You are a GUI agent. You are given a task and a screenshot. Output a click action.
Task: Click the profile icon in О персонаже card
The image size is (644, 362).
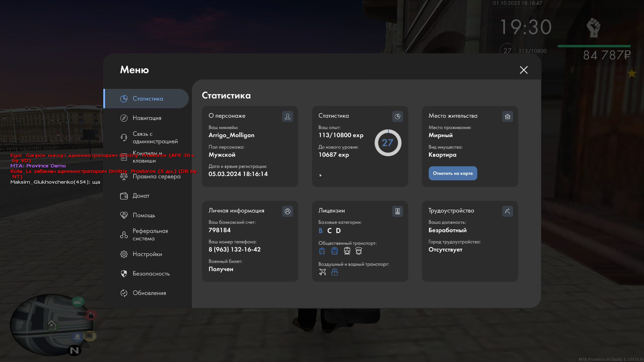click(287, 116)
